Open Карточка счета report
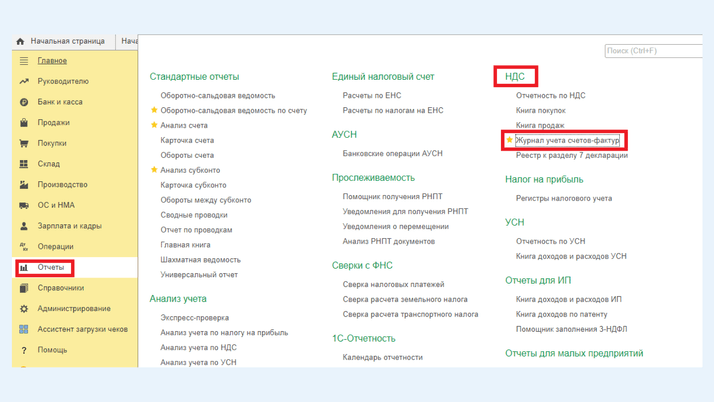The height and width of the screenshot is (402, 714). [x=187, y=140]
